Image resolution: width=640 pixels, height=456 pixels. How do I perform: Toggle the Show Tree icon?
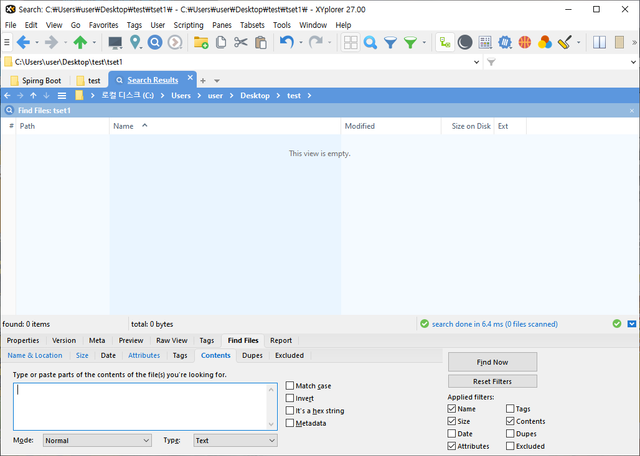point(445,42)
